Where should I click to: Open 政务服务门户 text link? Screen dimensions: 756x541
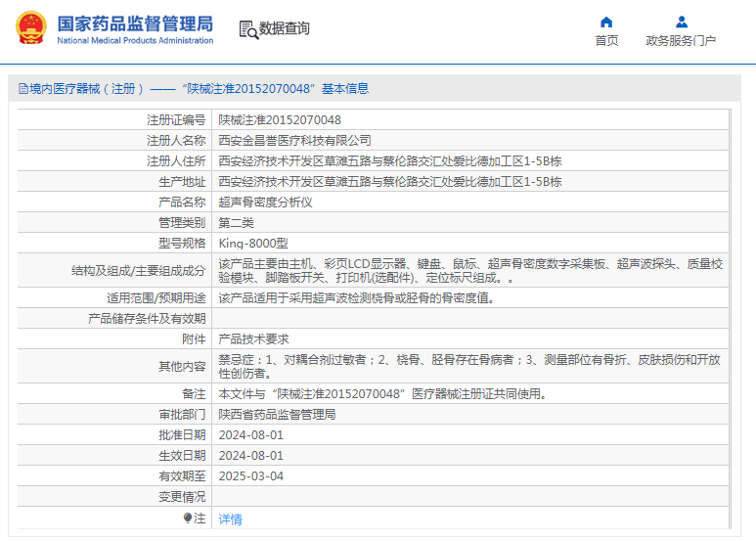click(x=681, y=40)
